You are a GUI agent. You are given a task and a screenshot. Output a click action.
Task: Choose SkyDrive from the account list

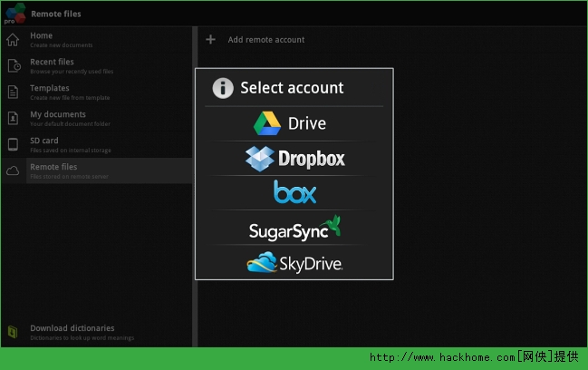tap(294, 263)
